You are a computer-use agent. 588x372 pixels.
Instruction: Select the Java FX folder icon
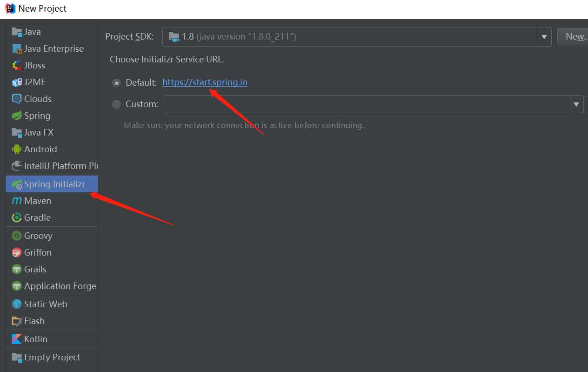pyautogui.click(x=17, y=133)
